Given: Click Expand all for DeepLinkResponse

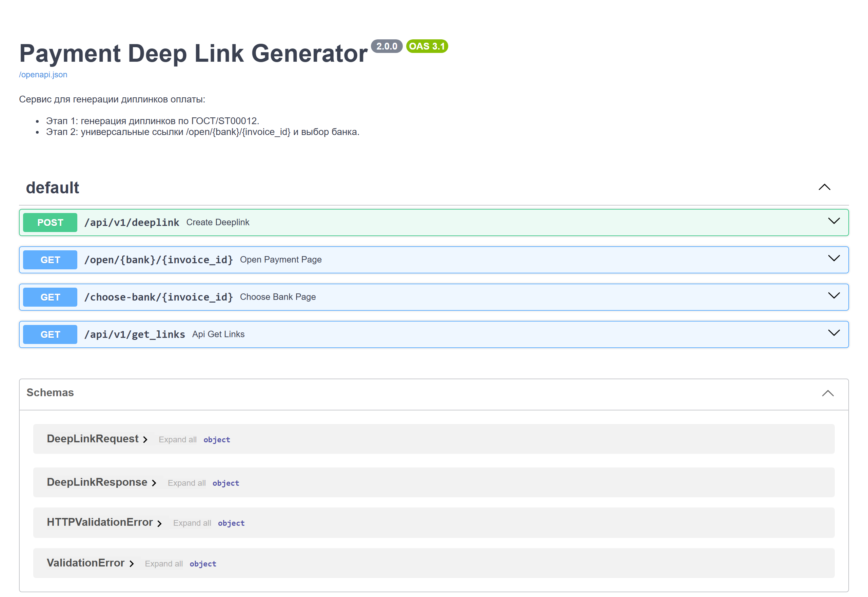Looking at the screenshot, I should click(x=186, y=483).
